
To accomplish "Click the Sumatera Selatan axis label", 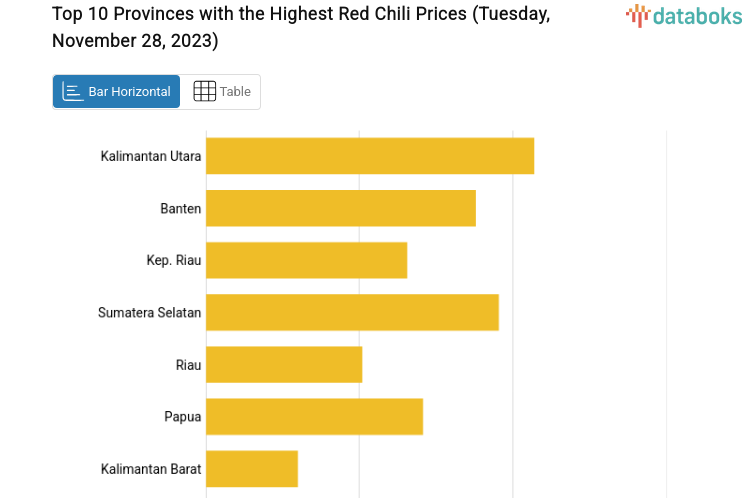I will (150, 312).
